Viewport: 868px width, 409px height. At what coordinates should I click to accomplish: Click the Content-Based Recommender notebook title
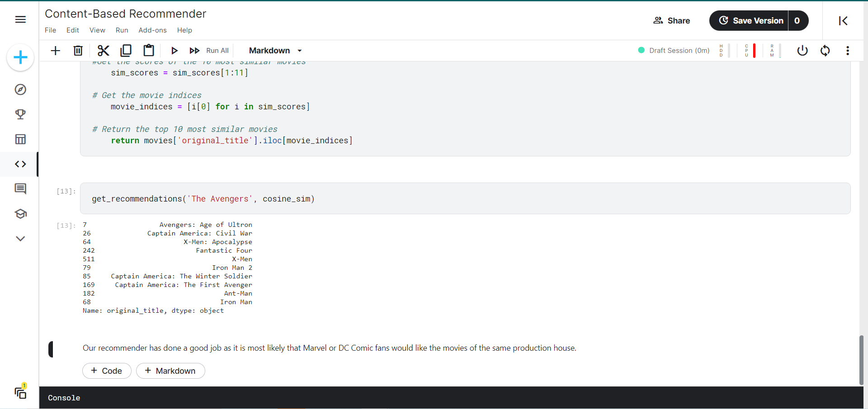(x=126, y=14)
